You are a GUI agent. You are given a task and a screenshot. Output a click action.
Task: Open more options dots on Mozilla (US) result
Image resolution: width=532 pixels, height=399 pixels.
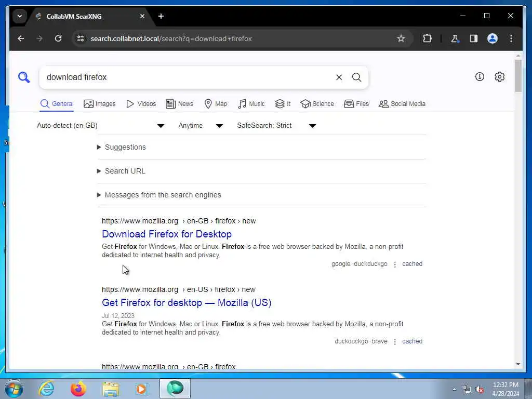click(x=395, y=342)
